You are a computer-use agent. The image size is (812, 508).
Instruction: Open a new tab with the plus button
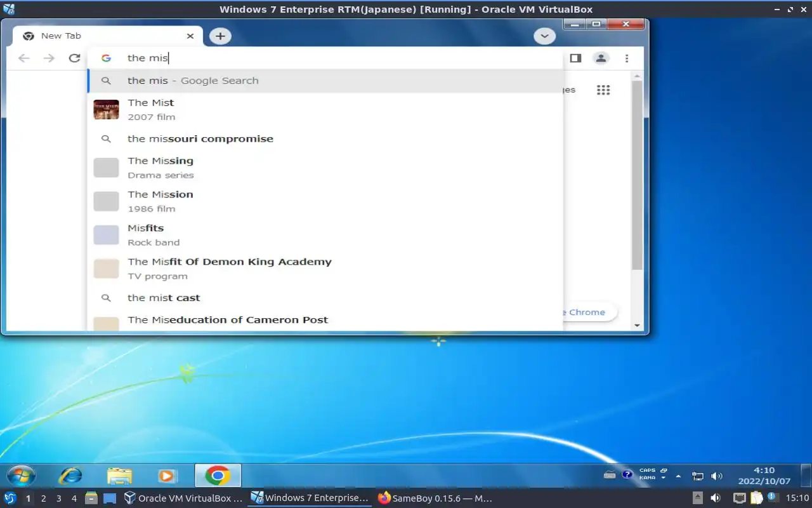[x=220, y=36]
